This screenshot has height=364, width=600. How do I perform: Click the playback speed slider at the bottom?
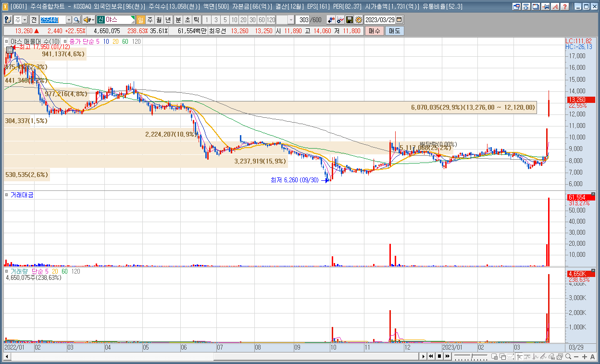coord(471,356)
